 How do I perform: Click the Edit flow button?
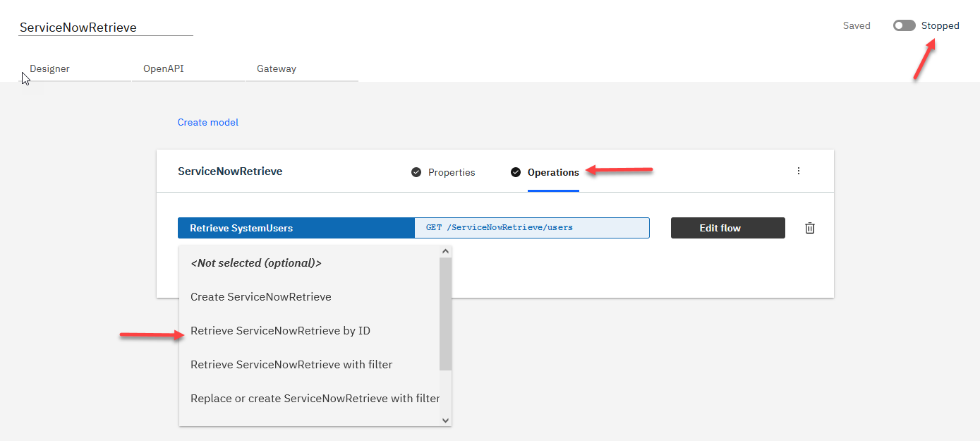point(727,228)
